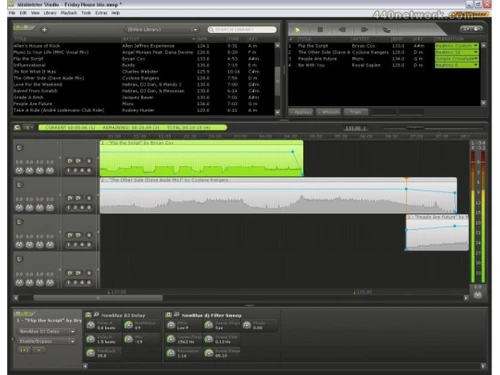The width and height of the screenshot is (500, 375).
Task: Click the note icon beside dj Filter Sweep title
Action: (x=177, y=314)
